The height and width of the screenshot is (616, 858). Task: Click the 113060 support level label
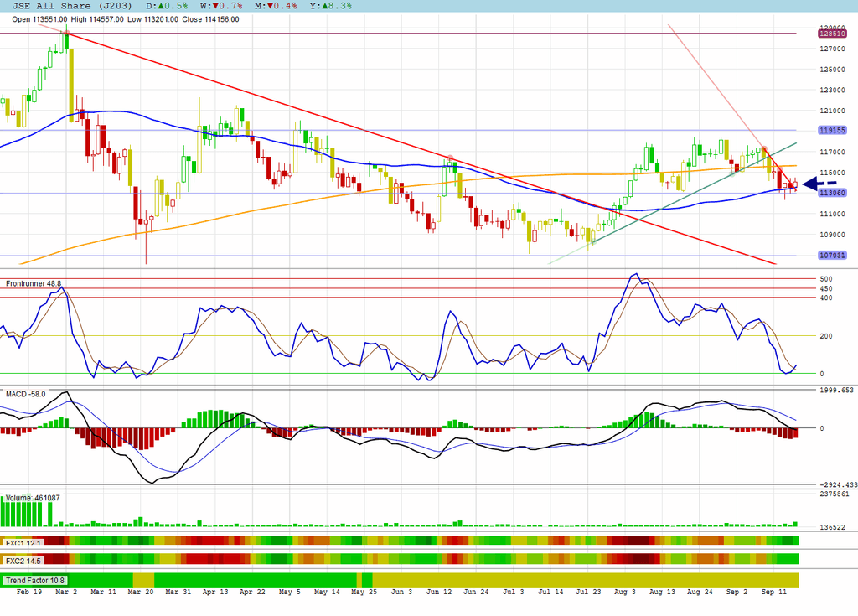(x=832, y=193)
